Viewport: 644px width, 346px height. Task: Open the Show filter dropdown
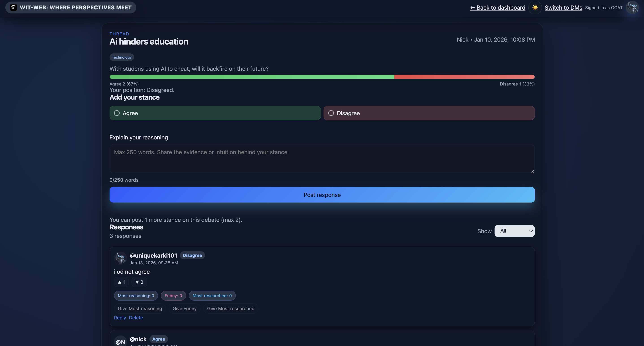click(514, 231)
